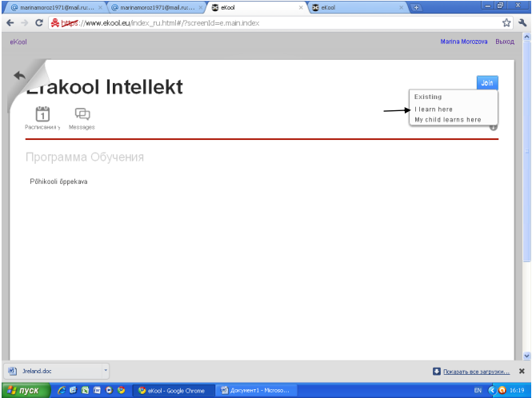The height and width of the screenshot is (398, 532).
Task: Go back with the browser back arrow
Action: coord(10,22)
